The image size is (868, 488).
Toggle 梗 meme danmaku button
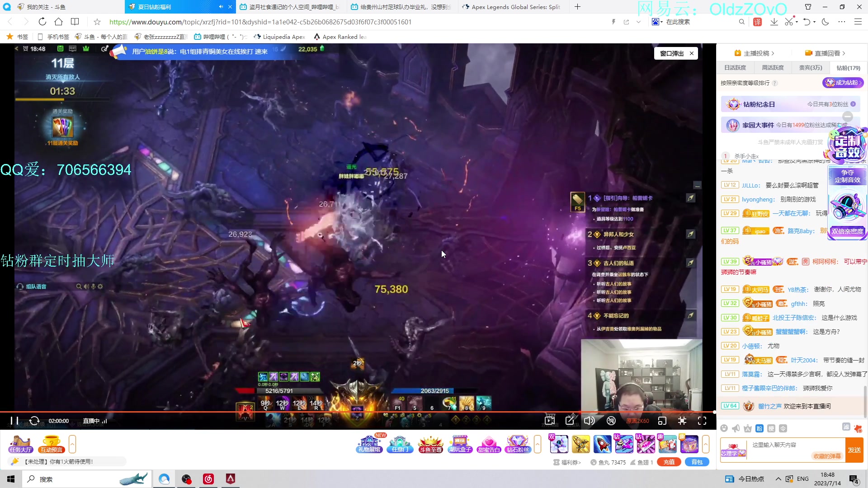pos(771,428)
